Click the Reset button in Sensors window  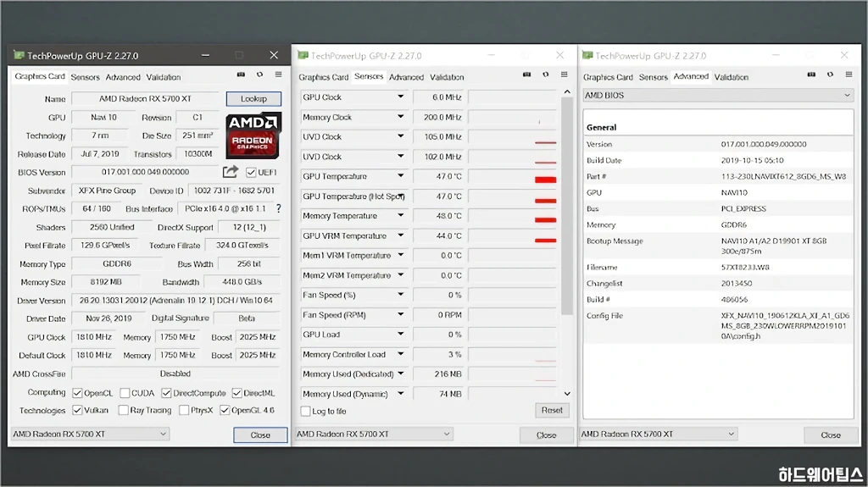(552, 410)
